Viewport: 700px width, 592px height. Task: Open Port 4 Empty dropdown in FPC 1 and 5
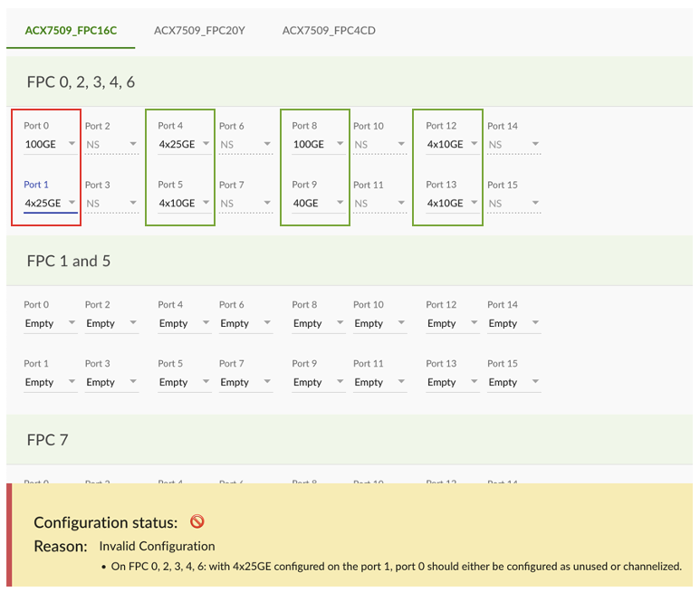pyautogui.click(x=185, y=323)
